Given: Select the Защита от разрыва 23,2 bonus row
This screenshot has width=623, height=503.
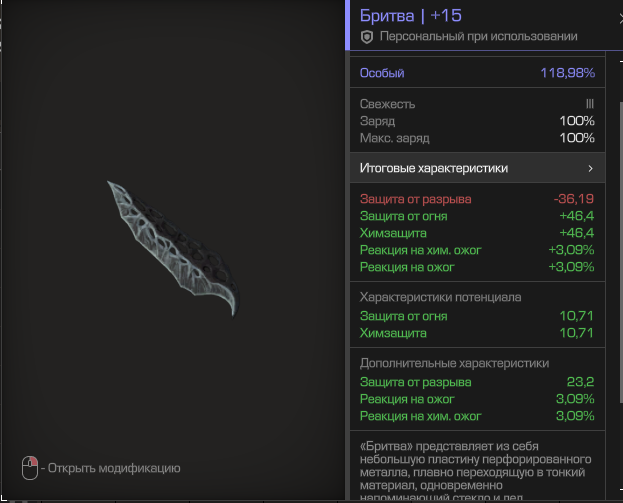Looking at the screenshot, I should tap(476, 382).
